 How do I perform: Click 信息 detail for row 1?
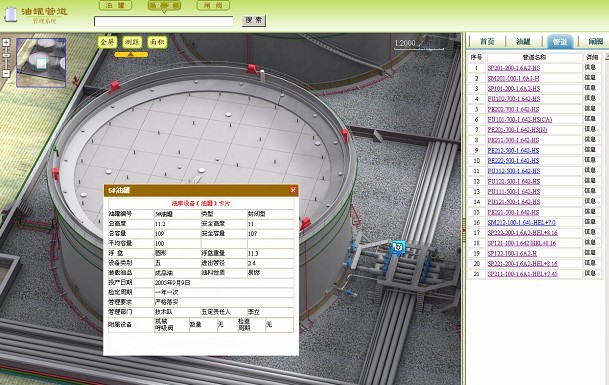(590, 68)
